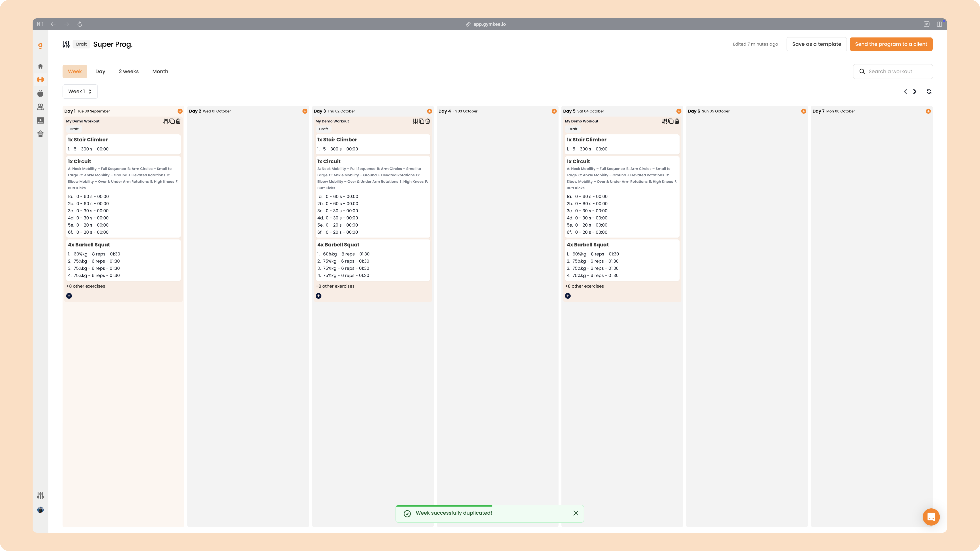Add exercise with plus under Day 5 workout
This screenshot has width=980, height=551.
pos(568,296)
